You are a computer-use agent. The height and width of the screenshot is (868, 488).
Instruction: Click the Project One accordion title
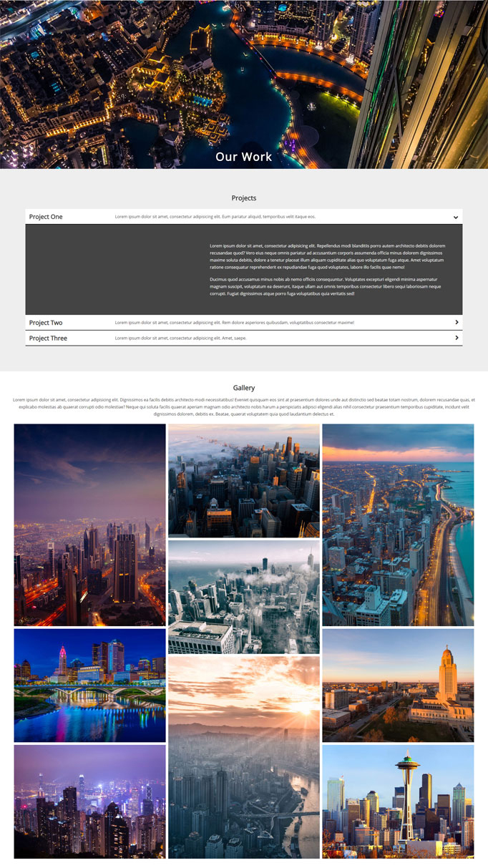click(46, 217)
